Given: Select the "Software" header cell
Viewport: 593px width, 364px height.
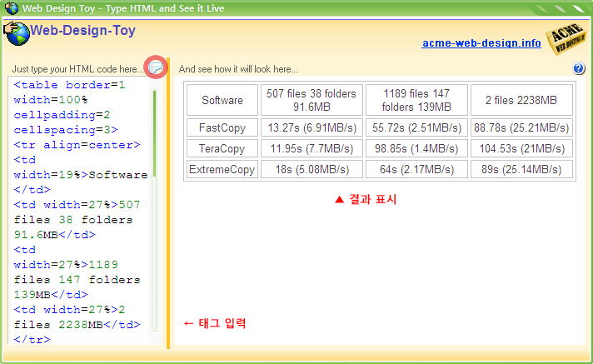Looking at the screenshot, I should pyautogui.click(x=222, y=100).
